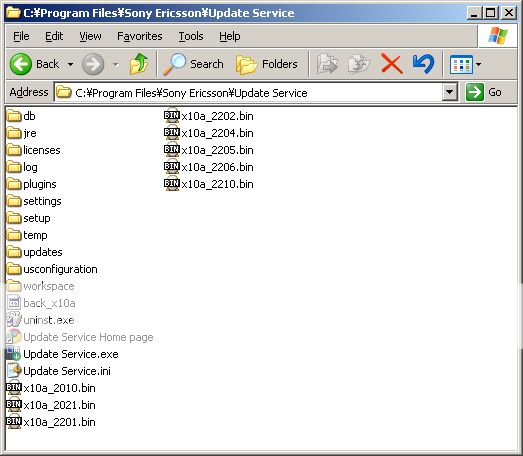The image size is (523, 456).
Task: Open the Back history dropdown arrow
Action: tap(70, 64)
